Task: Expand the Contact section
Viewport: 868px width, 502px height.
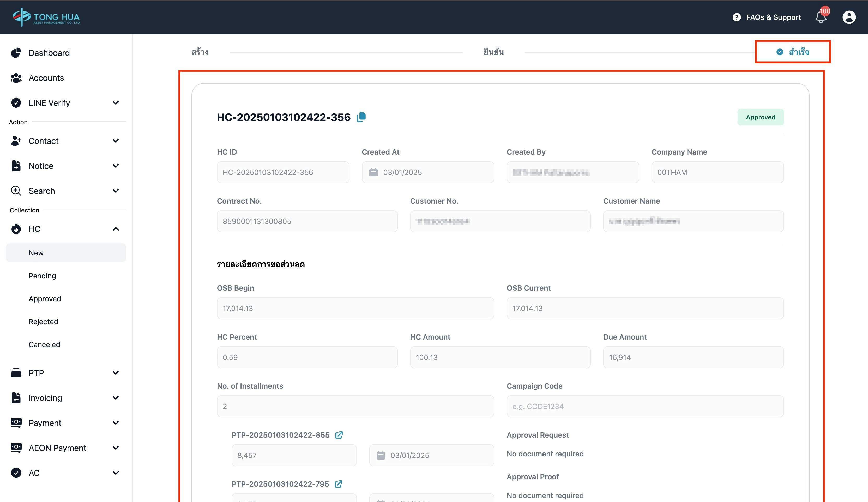Action: coord(116,141)
